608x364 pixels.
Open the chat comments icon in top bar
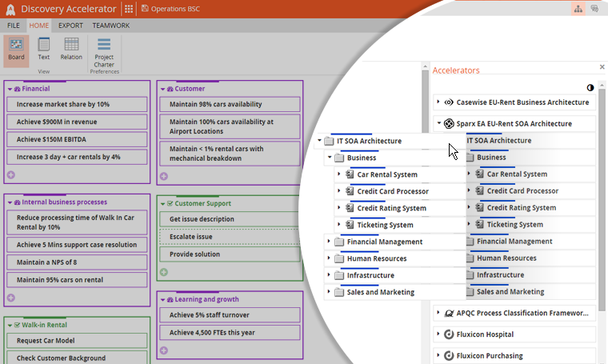594,9
